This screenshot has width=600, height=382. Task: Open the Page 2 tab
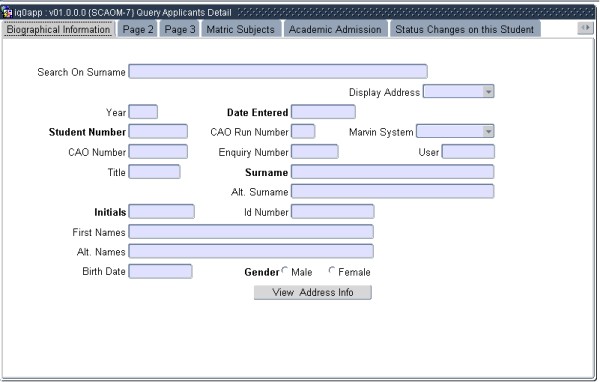tap(138, 29)
